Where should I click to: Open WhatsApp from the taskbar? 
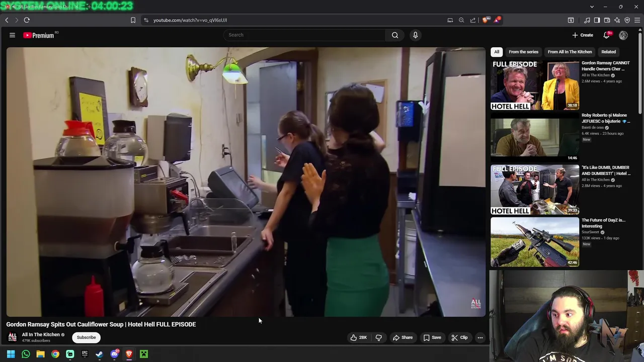click(x=26, y=354)
